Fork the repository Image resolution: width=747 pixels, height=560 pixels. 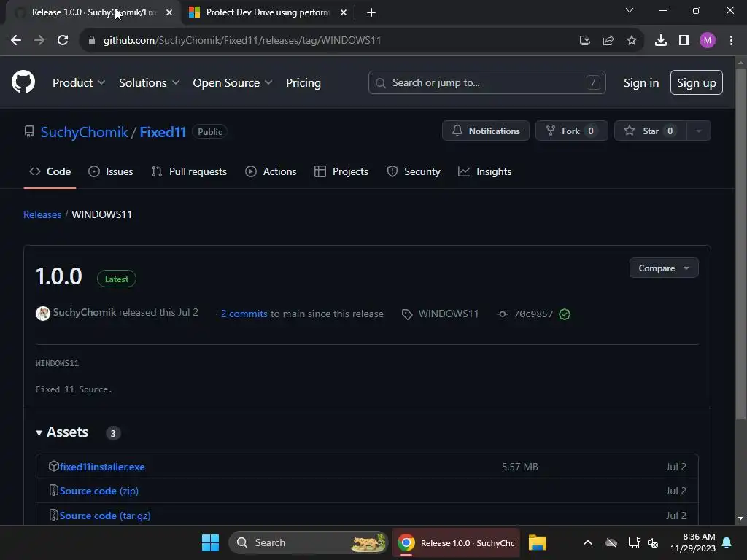tap(571, 131)
